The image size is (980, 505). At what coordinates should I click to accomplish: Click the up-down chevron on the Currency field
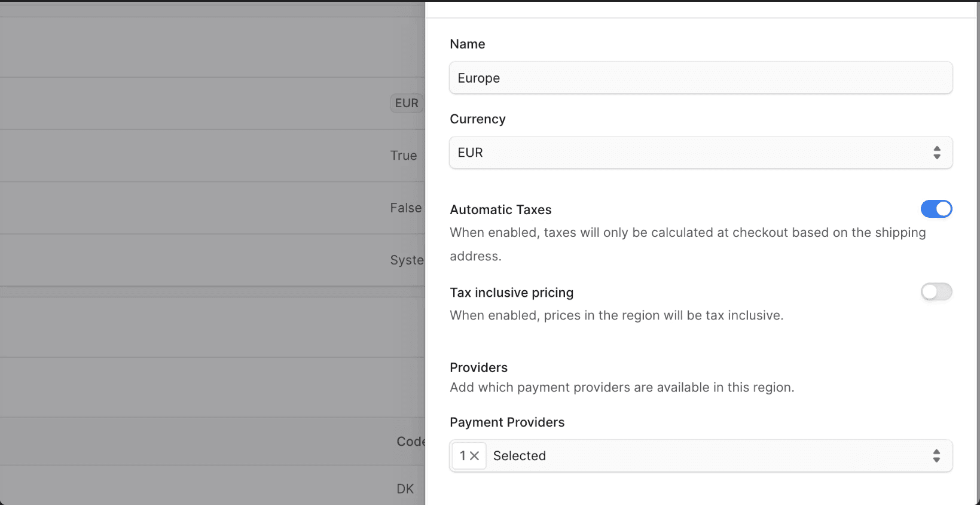[936, 153]
